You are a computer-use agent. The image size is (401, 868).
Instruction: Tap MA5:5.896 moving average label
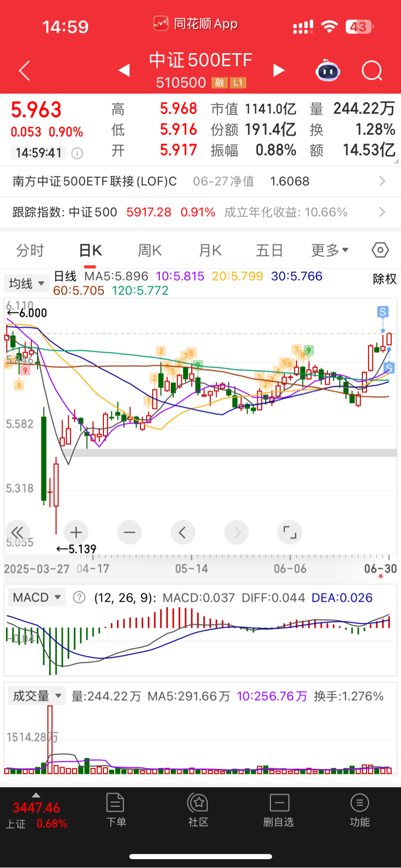click(x=116, y=276)
